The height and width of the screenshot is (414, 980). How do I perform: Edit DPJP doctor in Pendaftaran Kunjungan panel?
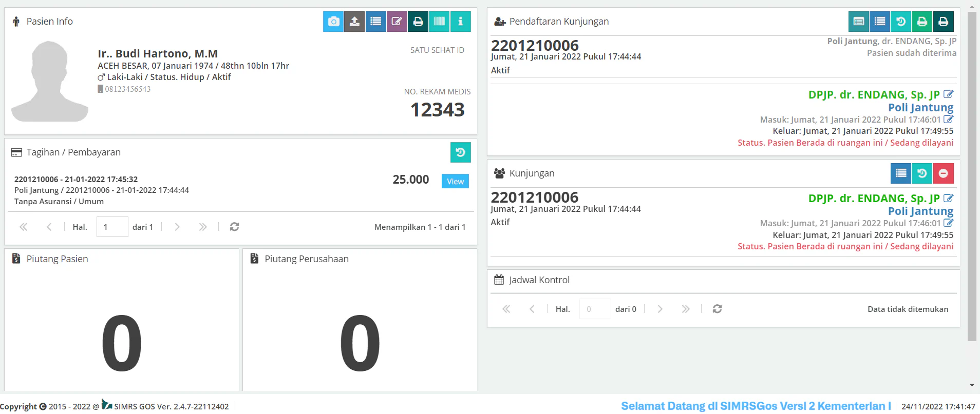point(949,94)
